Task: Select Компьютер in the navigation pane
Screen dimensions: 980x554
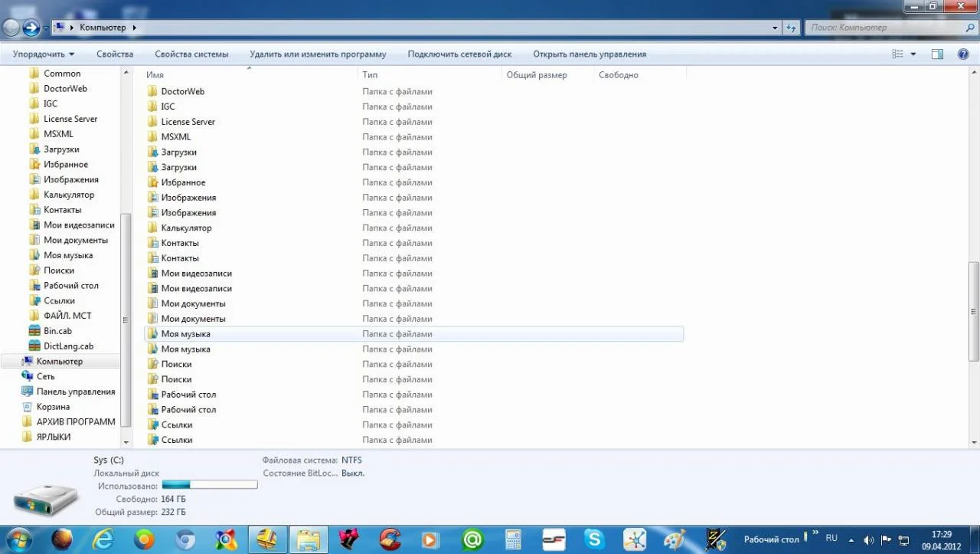Action: pyautogui.click(x=60, y=361)
